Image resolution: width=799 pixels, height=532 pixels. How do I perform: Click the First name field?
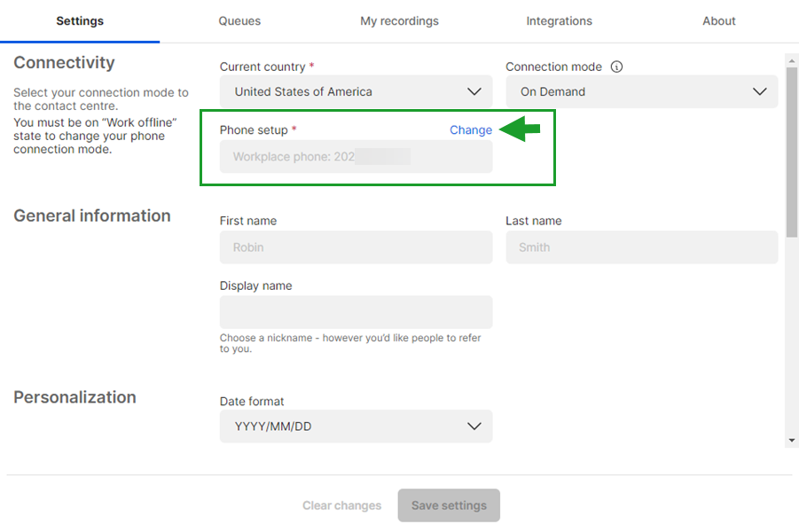(356, 247)
